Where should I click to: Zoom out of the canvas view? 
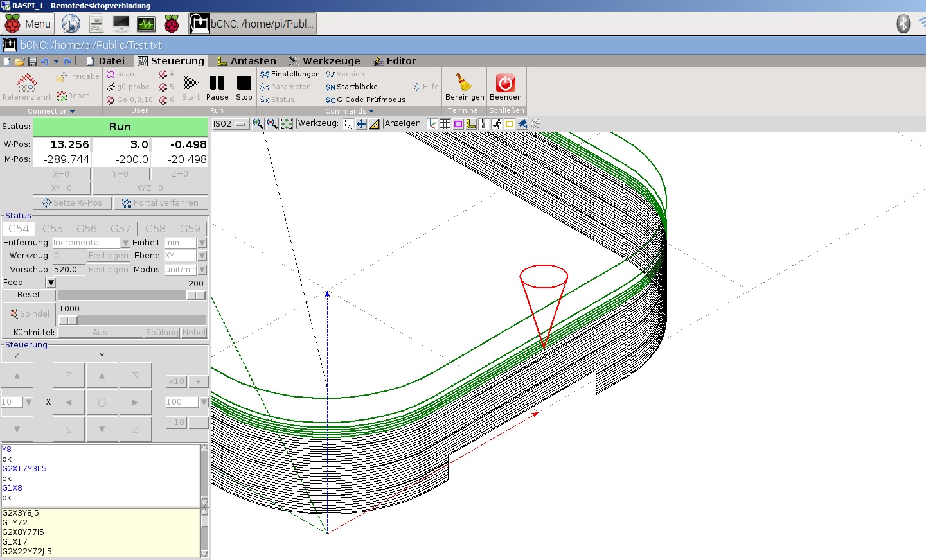(272, 123)
